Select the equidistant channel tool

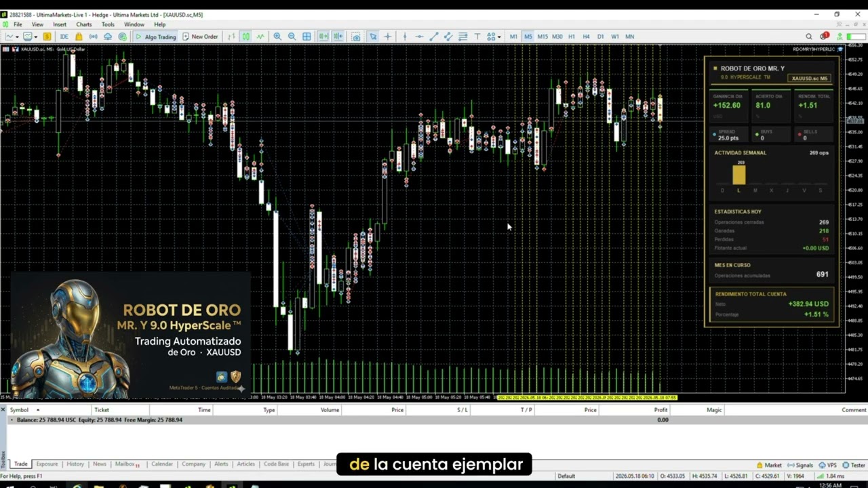click(448, 37)
